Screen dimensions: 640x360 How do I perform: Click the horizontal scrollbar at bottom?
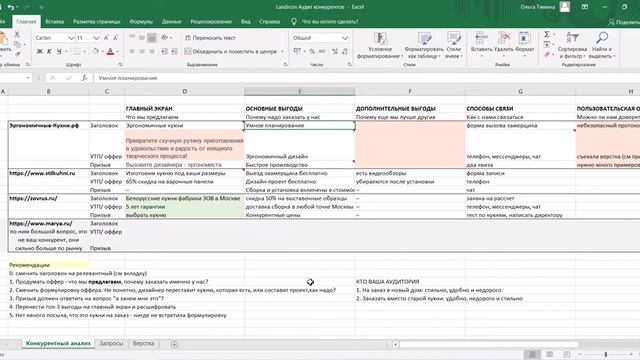coord(489,344)
